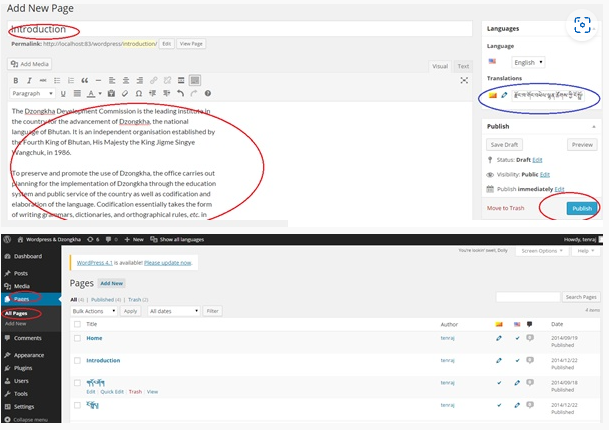This screenshot has height=430, width=609.
Task: Click the blue Publish button
Action: pos(581,208)
